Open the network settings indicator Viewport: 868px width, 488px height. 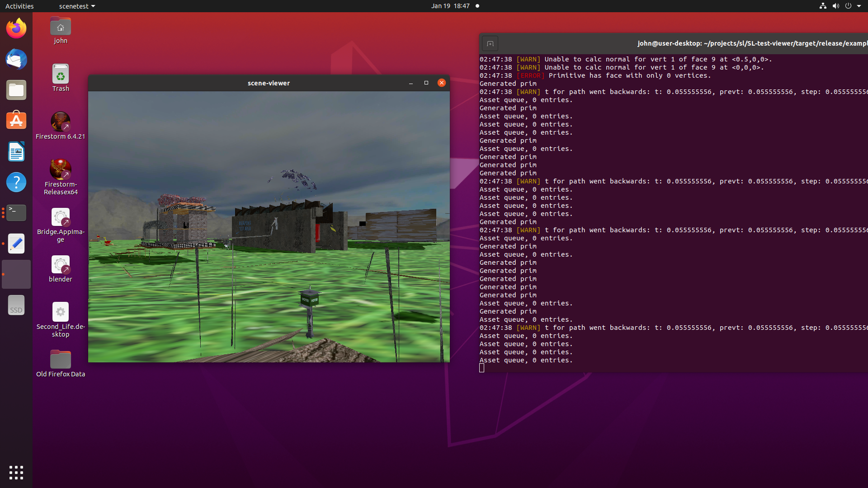point(822,6)
